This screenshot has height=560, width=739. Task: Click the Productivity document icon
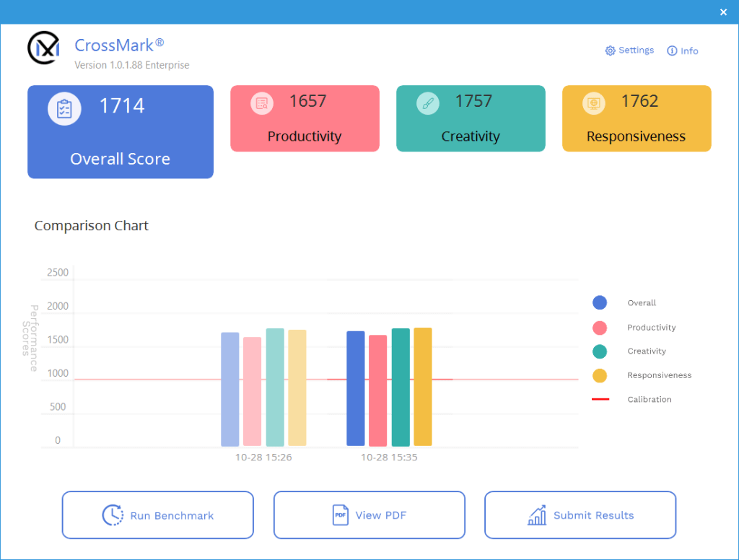click(262, 103)
